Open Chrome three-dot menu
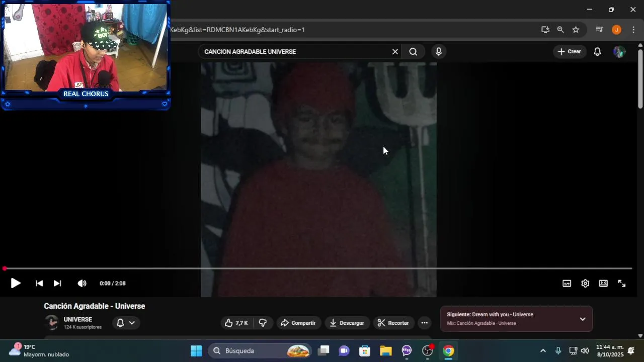Screen dimensions: 644x362 (x=633, y=30)
